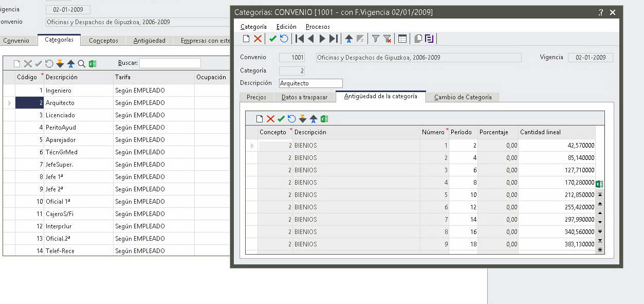This screenshot has height=304, width=644.
Task: Click the help question mark in dialog title
Action: 601,12
